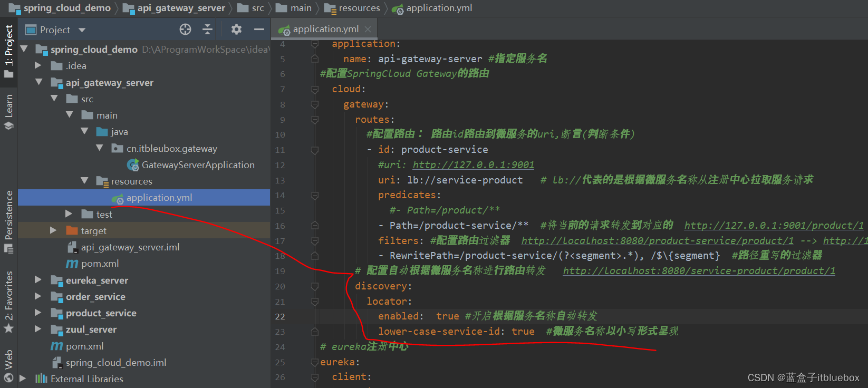Fold the cloud block at line 7
Viewport: 868px width, 388px height.
[x=315, y=89]
